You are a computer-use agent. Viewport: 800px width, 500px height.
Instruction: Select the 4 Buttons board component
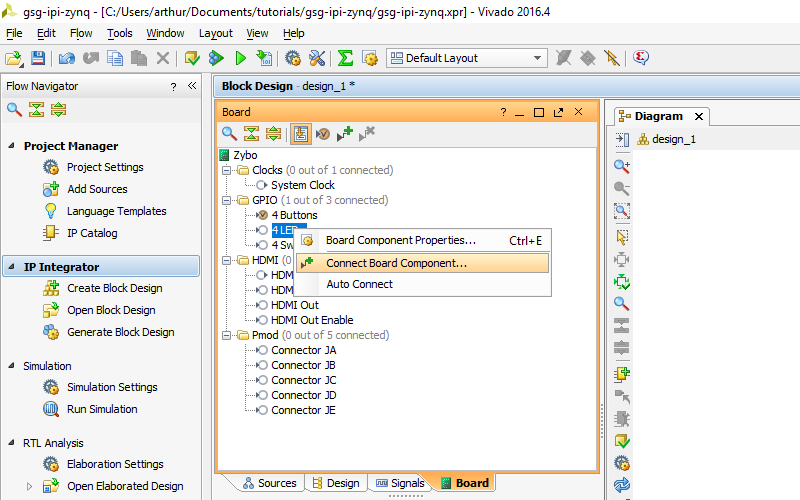click(294, 215)
